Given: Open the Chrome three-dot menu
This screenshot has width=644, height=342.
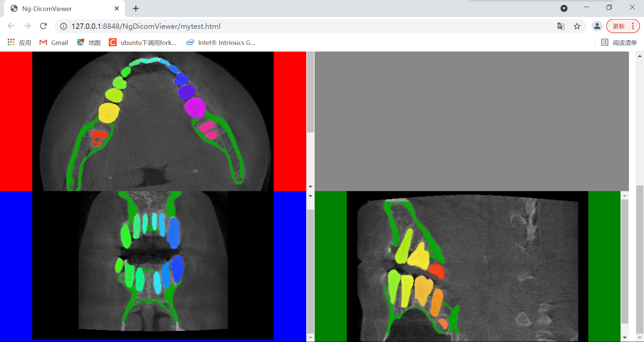Looking at the screenshot, I should tap(633, 26).
